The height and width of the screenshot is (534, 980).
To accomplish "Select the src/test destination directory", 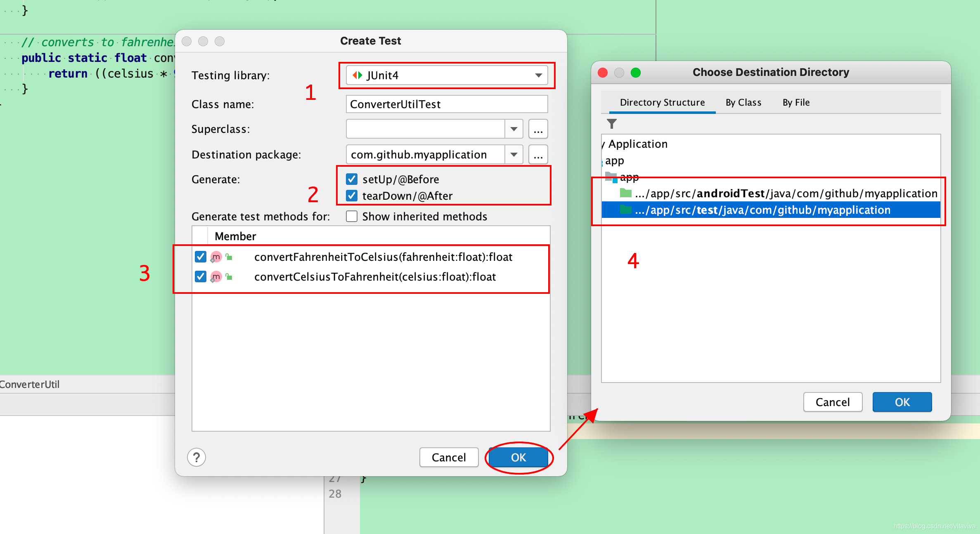I will [x=771, y=210].
